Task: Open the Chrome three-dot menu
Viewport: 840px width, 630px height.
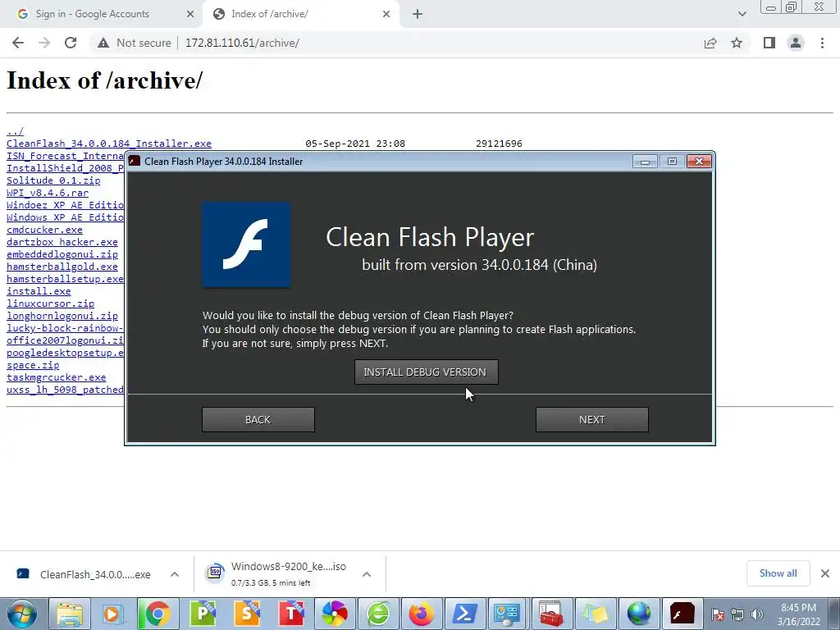Action: click(822, 43)
